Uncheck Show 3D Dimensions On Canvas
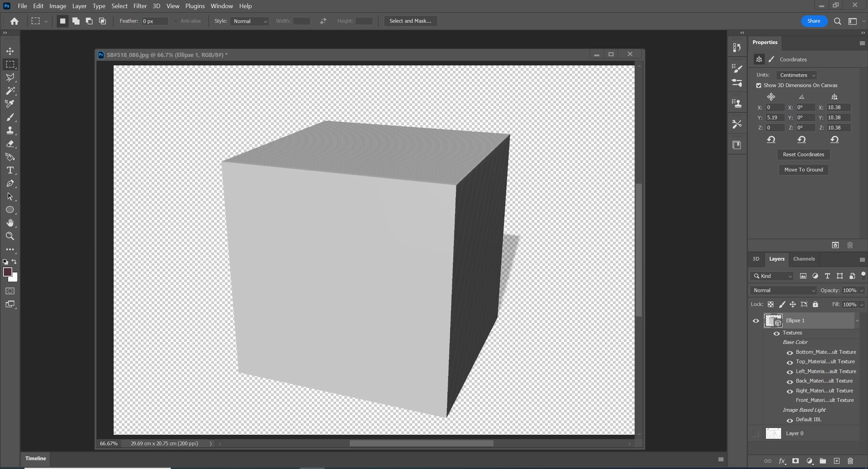The height and width of the screenshot is (469, 868). click(x=759, y=85)
